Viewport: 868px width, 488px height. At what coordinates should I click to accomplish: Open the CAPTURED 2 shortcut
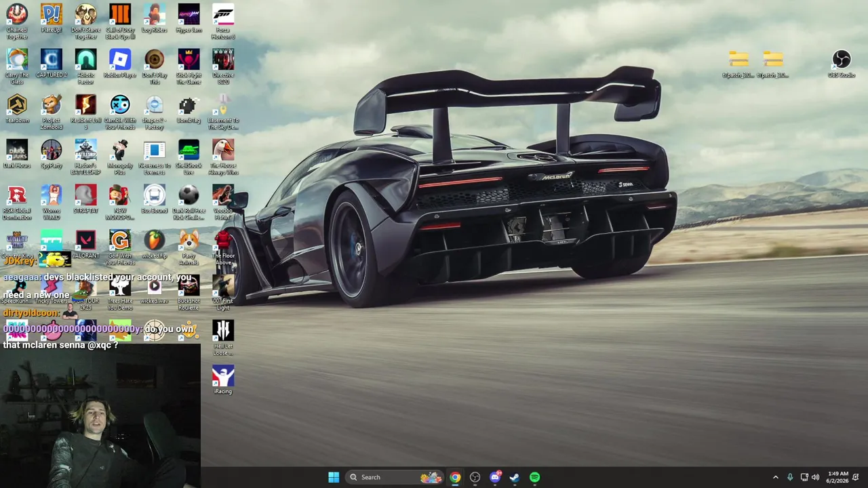[x=52, y=64]
